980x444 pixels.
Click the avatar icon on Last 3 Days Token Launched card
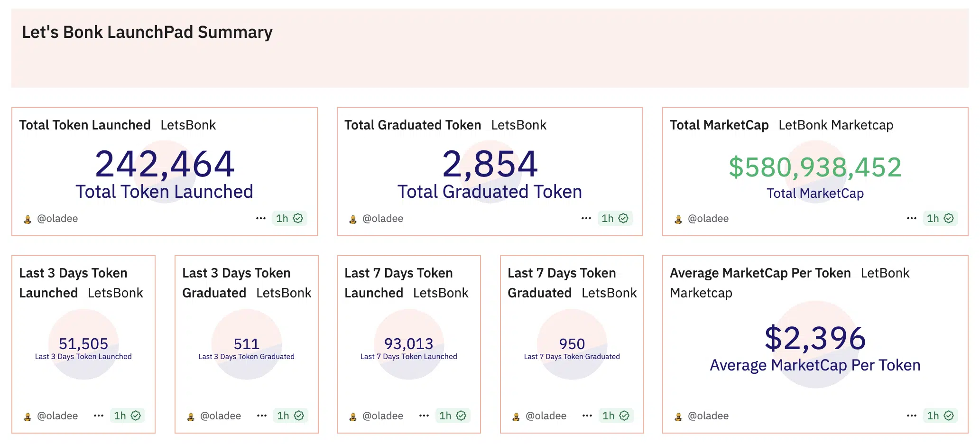point(27,416)
